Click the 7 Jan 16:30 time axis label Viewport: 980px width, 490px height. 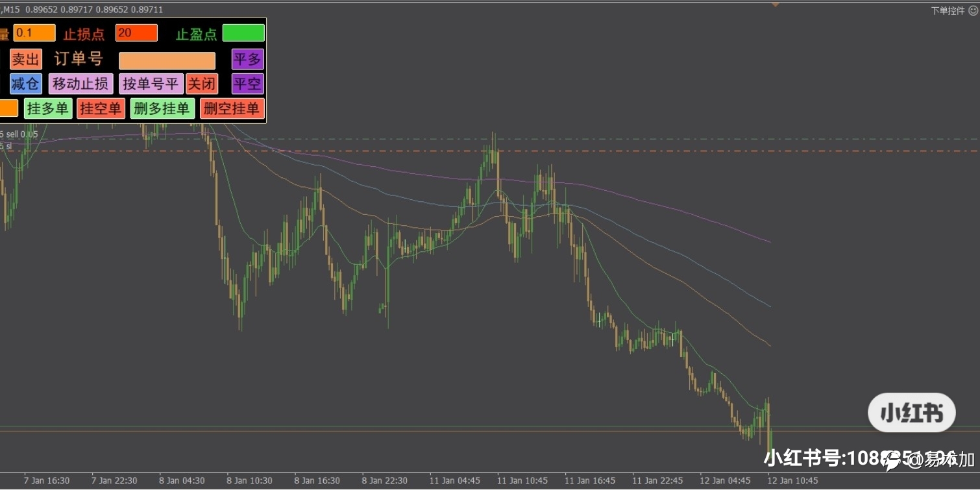47,481
